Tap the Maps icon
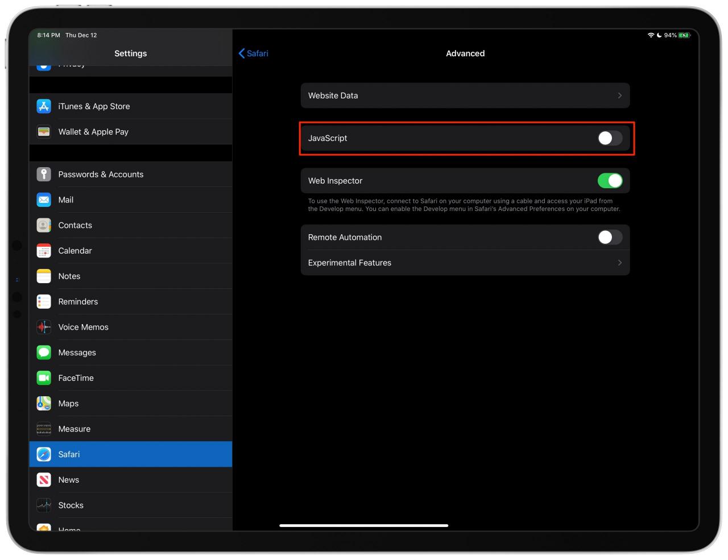Screen dimensions: 728x560 coord(44,404)
